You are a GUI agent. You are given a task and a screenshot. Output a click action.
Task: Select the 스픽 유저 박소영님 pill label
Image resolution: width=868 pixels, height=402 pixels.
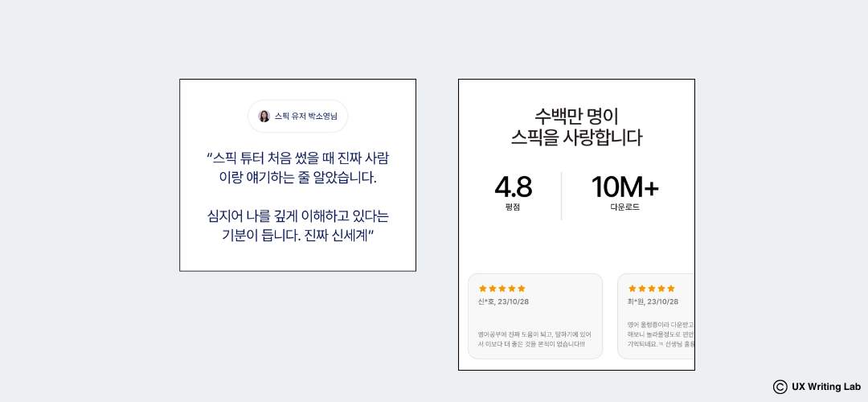coord(298,117)
